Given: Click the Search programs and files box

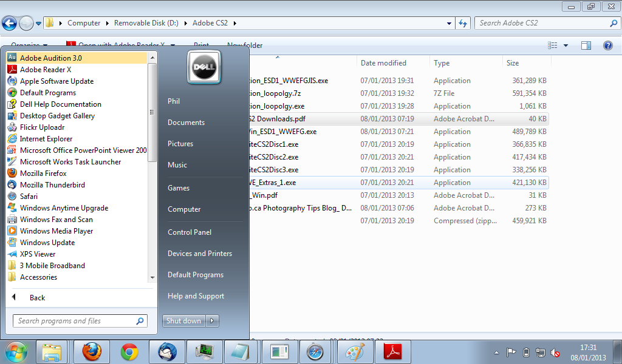Looking at the screenshot, I should (x=80, y=321).
